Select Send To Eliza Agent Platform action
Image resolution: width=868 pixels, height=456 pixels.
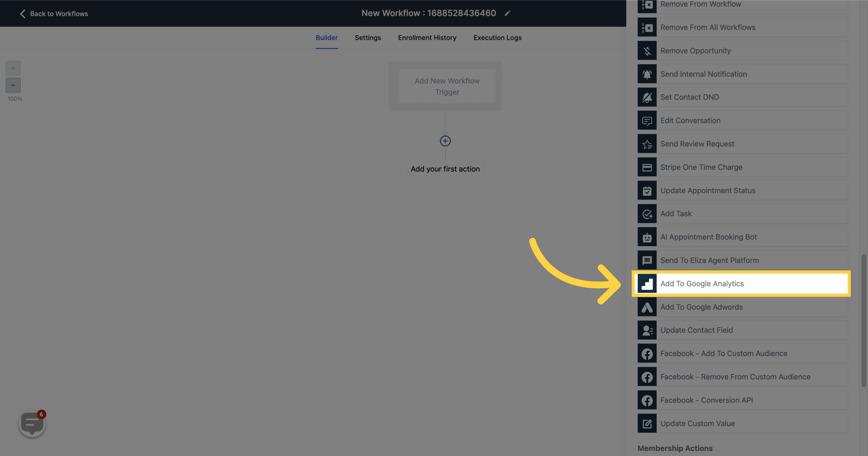pos(741,260)
